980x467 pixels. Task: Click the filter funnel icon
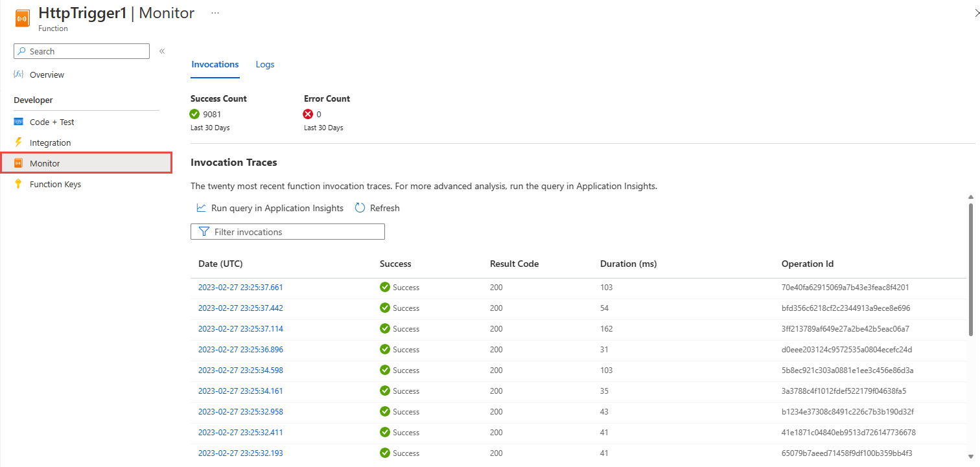(204, 231)
